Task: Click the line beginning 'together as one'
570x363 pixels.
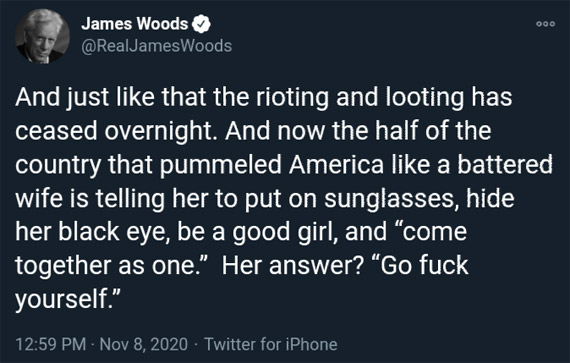Action: (242, 266)
